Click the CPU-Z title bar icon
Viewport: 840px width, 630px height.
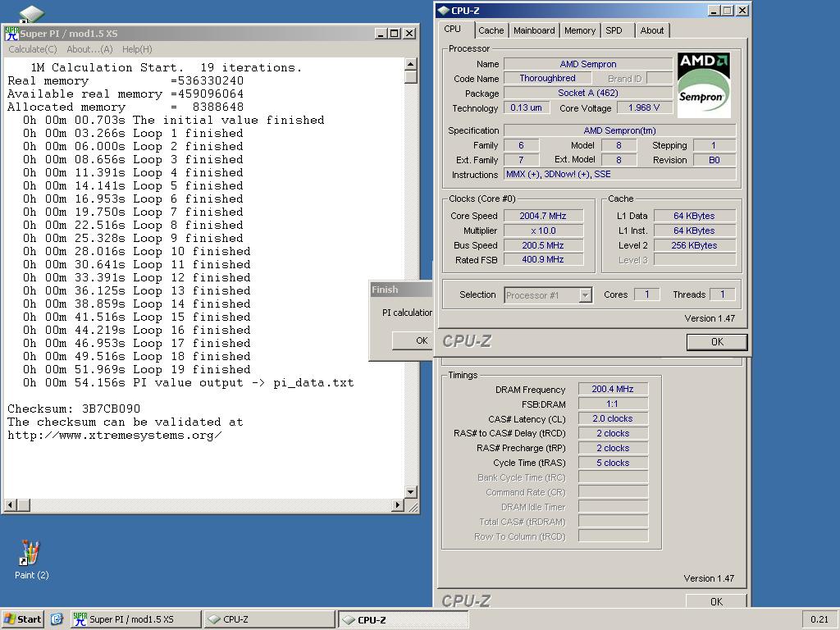tap(443, 10)
